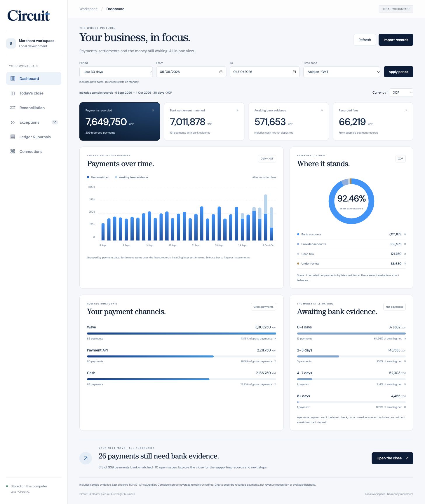The height and width of the screenshot is (504, 425).
Task: Click the Wave channel progress bar
Action: coord(181,333)
